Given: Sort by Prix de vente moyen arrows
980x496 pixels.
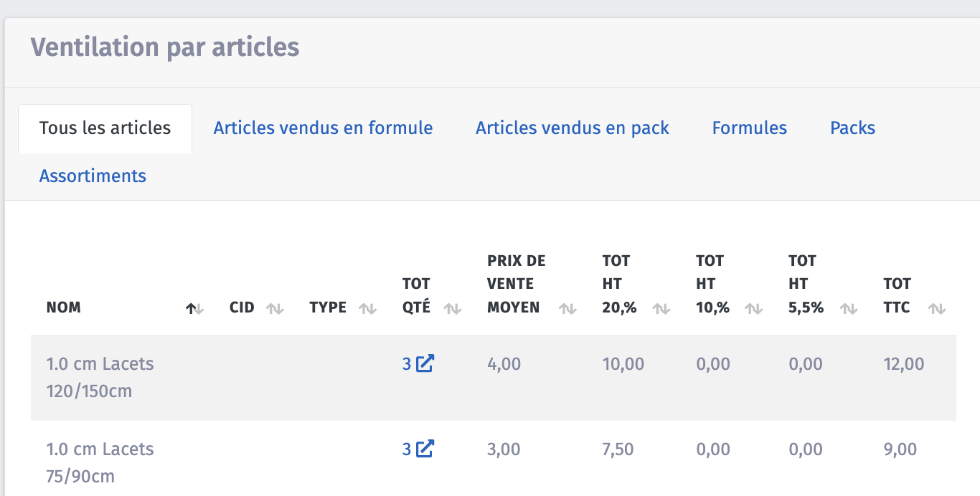Looking at the screenshot, I should click(x=568, y=309).
